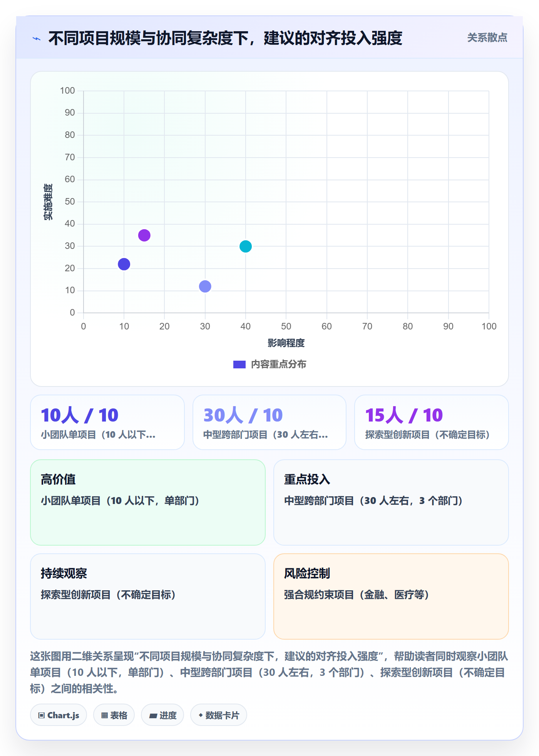Open the 15人 / 10 stat card
The width and height of the screenshot is (539, 756).
coord(432,422)
